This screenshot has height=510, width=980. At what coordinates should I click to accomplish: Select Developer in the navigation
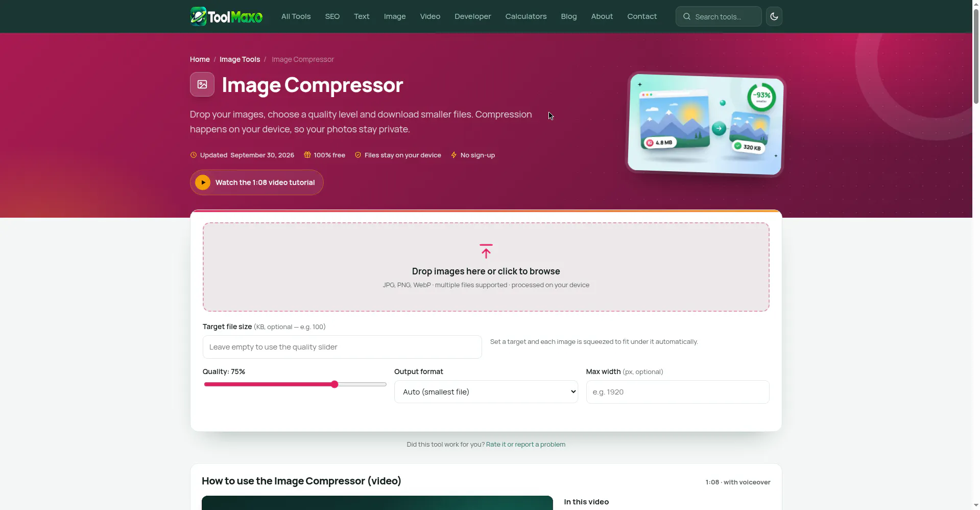pos(473,16)
